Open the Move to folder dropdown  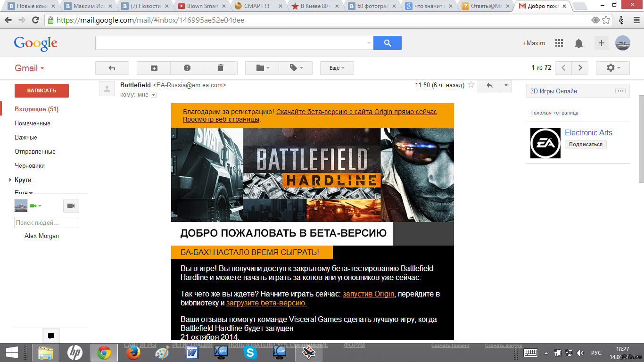coord(262,68)
